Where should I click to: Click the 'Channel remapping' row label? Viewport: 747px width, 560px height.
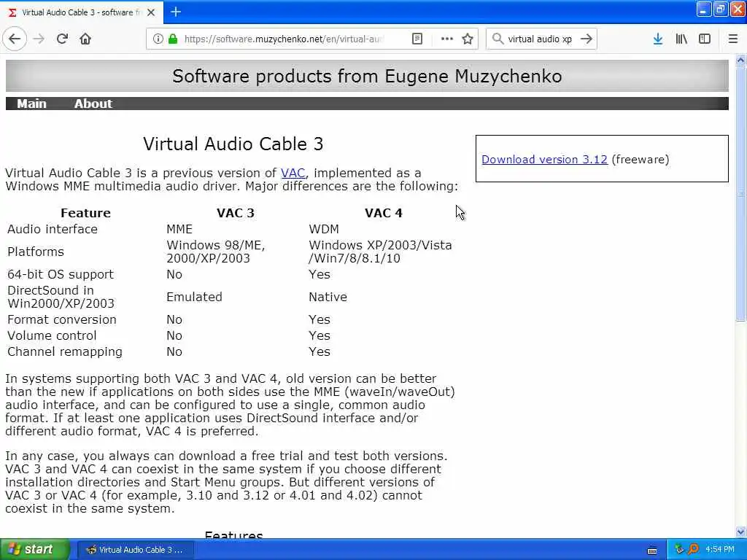pos(65,352)
